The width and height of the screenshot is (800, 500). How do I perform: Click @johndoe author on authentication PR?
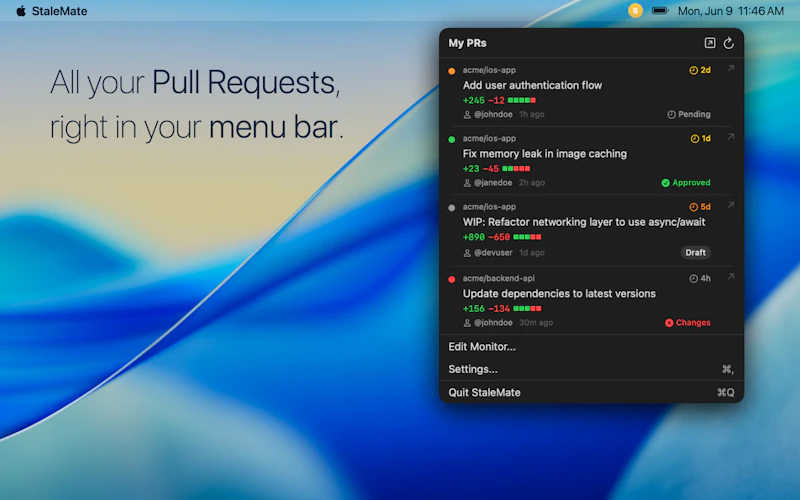[x=488, y=114]
